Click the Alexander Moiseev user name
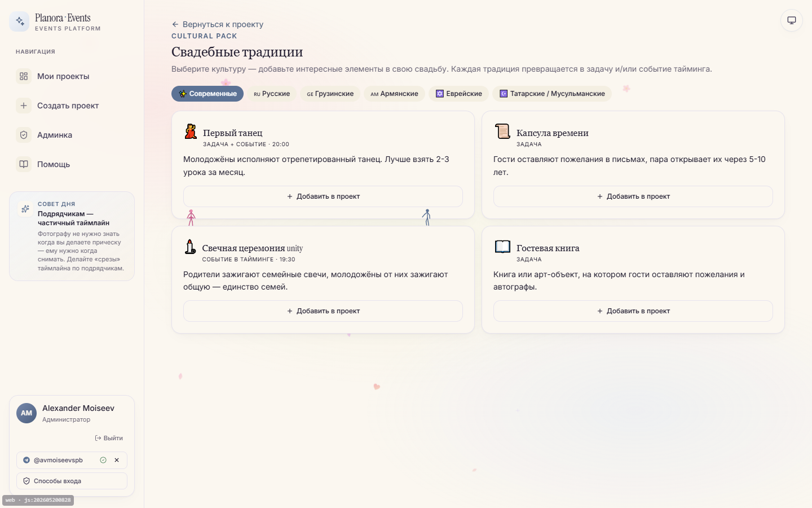 pos(78,408)
